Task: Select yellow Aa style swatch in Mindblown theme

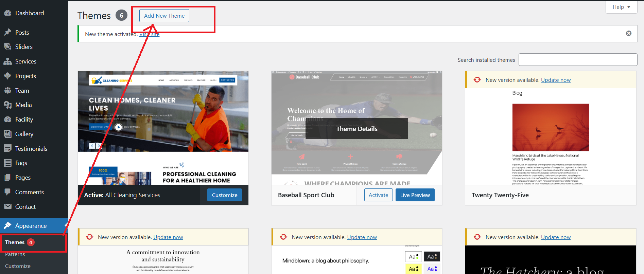Action: point(413,269)
